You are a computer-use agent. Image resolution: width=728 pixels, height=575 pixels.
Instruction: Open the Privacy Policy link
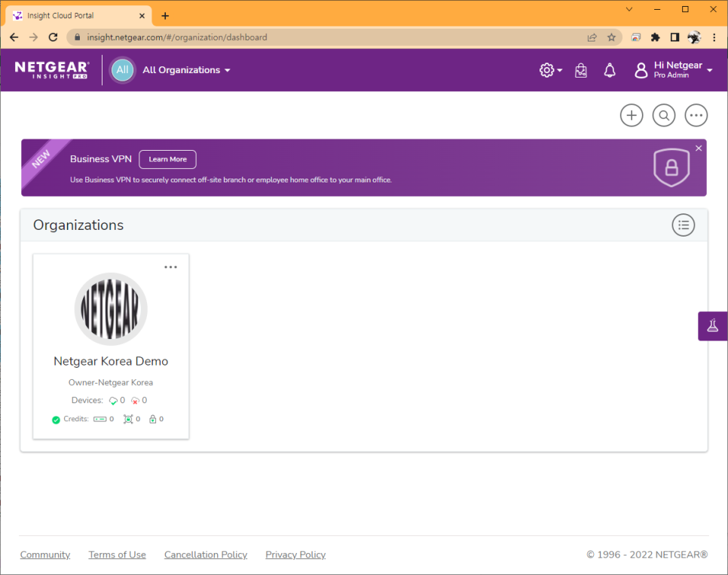pyautogui.click(x=295, y=555)
